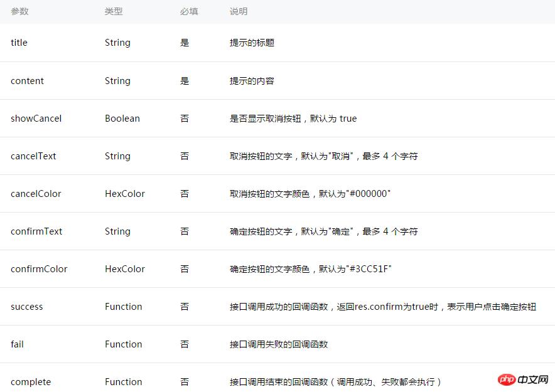The height and width of the screenshot is (392, 555).
Task: Click the 是 cell in the title row
Action: (x=184, y=43)
